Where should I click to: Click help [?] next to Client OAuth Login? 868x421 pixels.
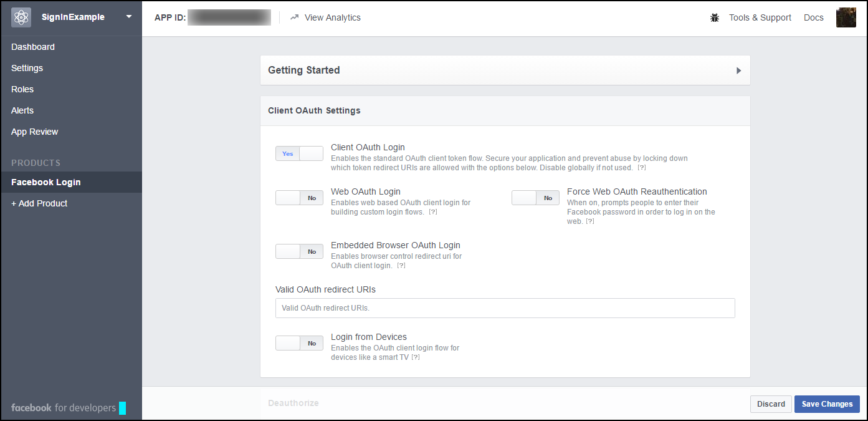coord(642,168)
